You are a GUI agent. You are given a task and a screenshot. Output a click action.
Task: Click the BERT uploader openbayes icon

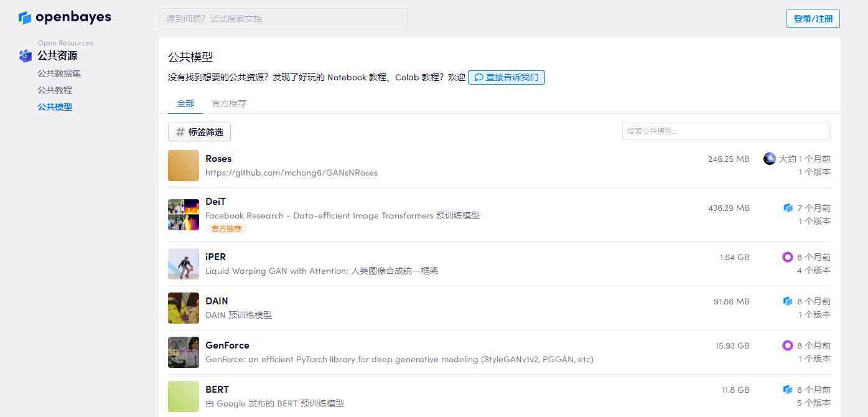(788, 390)
